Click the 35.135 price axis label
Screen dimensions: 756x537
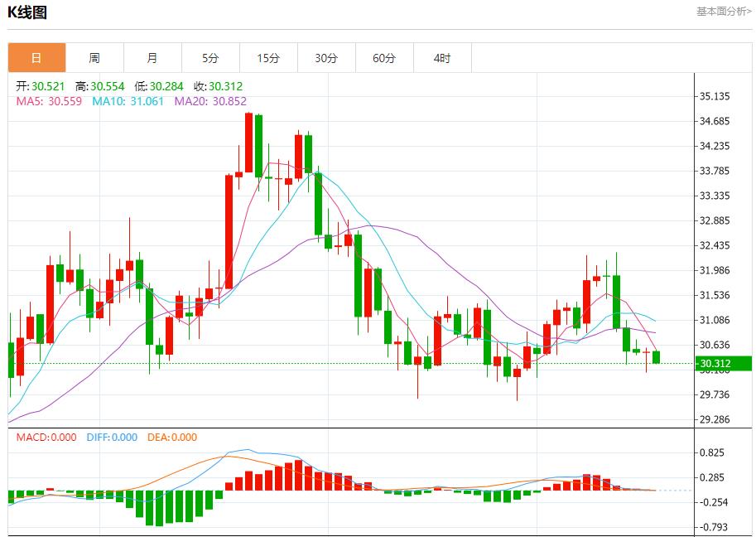click(715, 96)
